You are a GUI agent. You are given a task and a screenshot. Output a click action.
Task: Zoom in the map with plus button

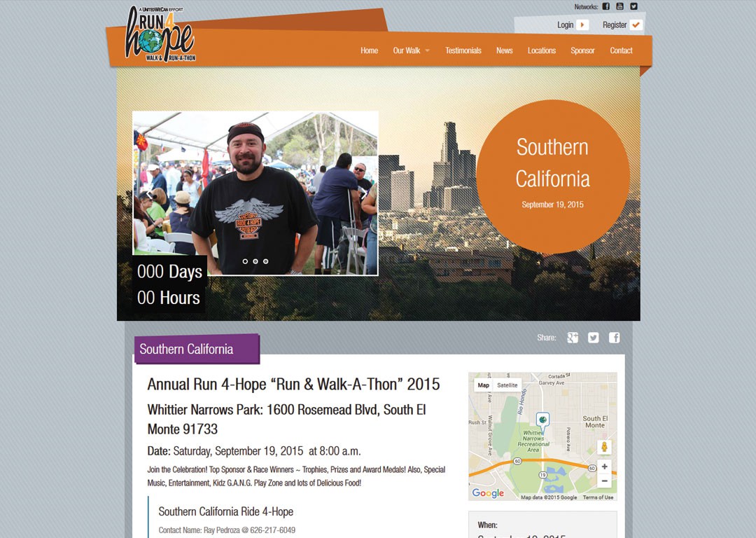(605, 467)
